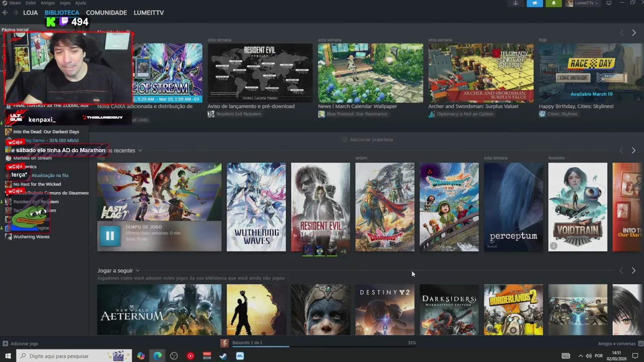Pause the Last Flag download

click(x=110, y=236)
